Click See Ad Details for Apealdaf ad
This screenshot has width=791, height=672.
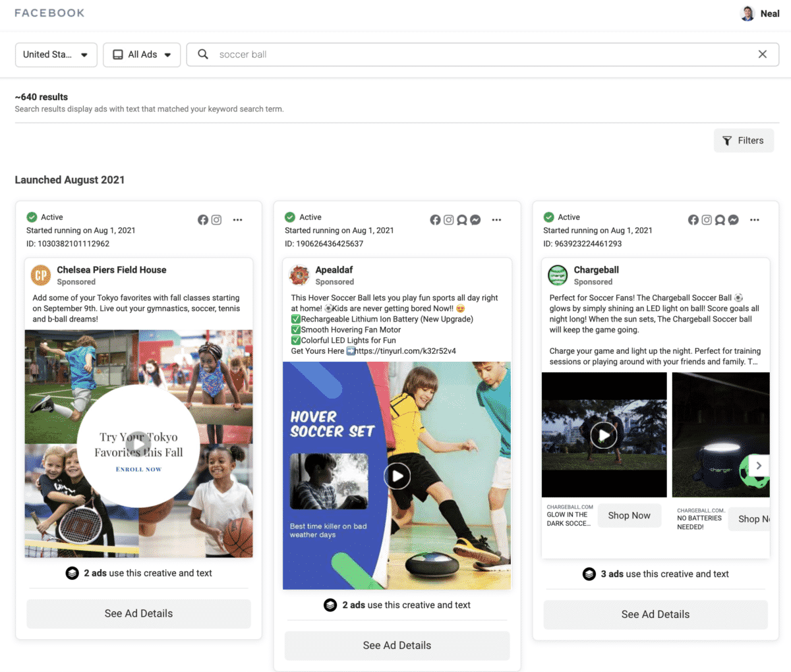coord(397,646)
